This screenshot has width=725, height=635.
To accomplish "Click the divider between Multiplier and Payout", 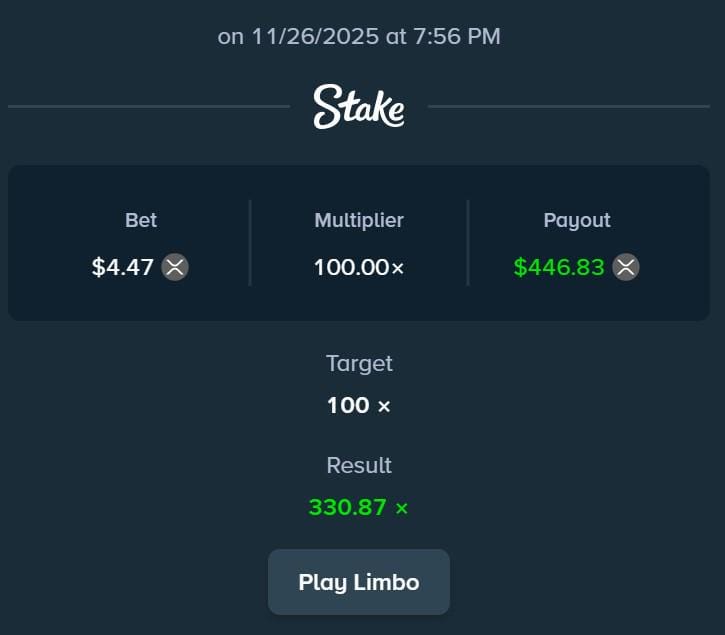I will 468,243.
